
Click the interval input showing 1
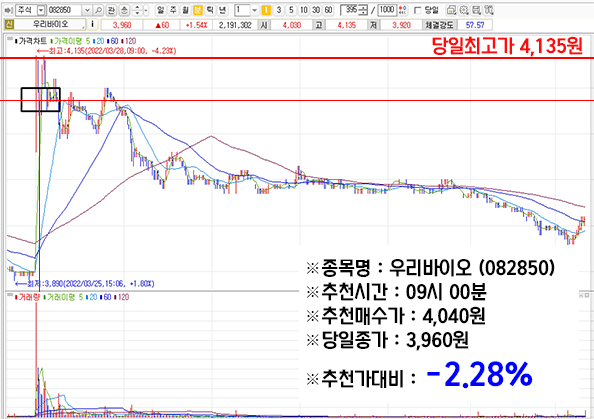click(x=242, y=10)
